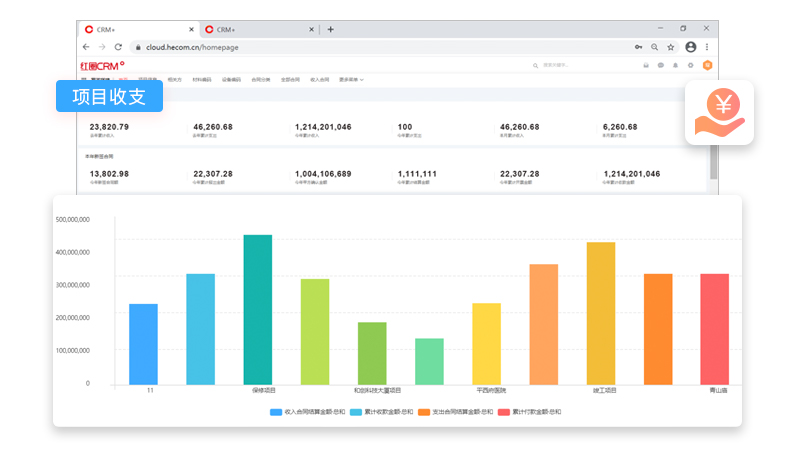Click the yen hand payment icon

click(718, 112)
